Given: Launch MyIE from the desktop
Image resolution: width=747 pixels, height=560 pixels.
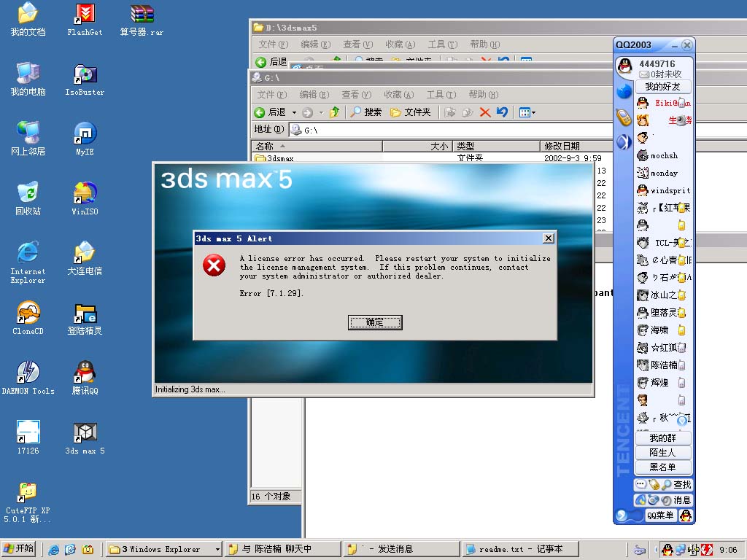Looking at the screenshot, I should 85,139.
